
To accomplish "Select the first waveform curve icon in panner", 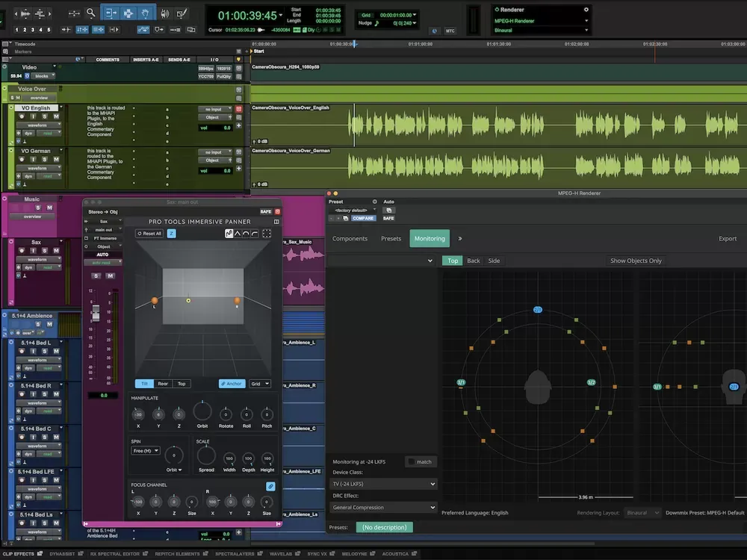I will click(229, 233).
